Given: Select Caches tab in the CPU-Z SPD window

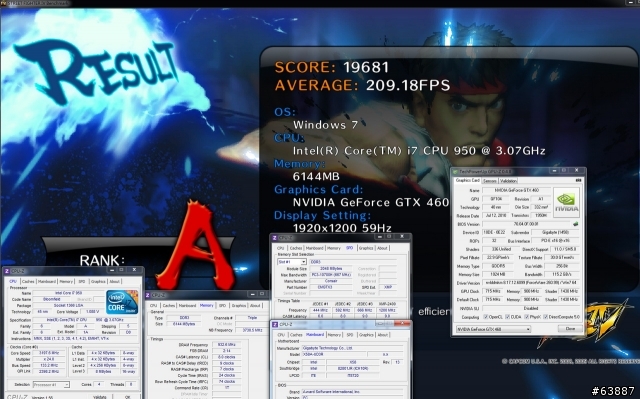Looking at the screenshot, I should 296,248.
